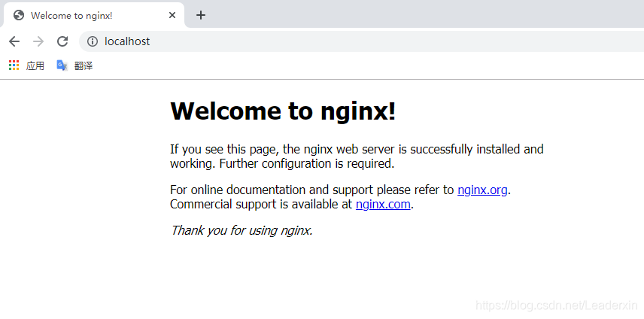Click text 'For online documentation and support'

[x=272, y=190]
